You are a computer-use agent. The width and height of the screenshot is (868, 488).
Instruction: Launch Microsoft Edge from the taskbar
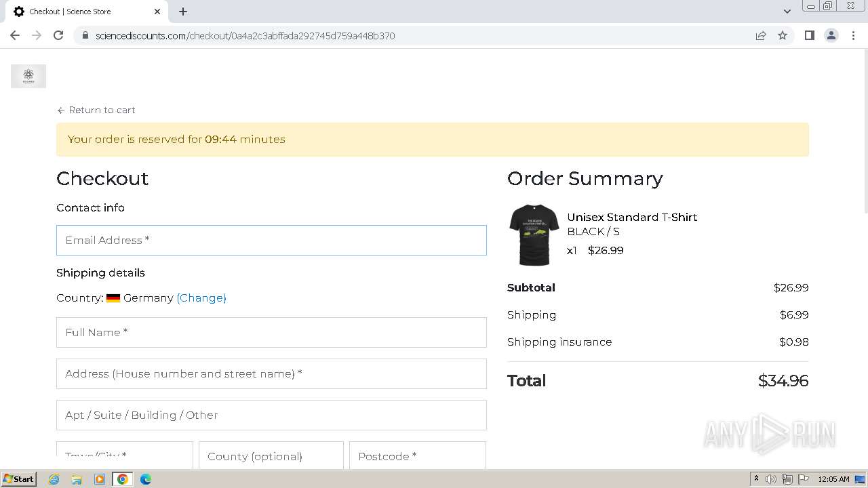145,479
